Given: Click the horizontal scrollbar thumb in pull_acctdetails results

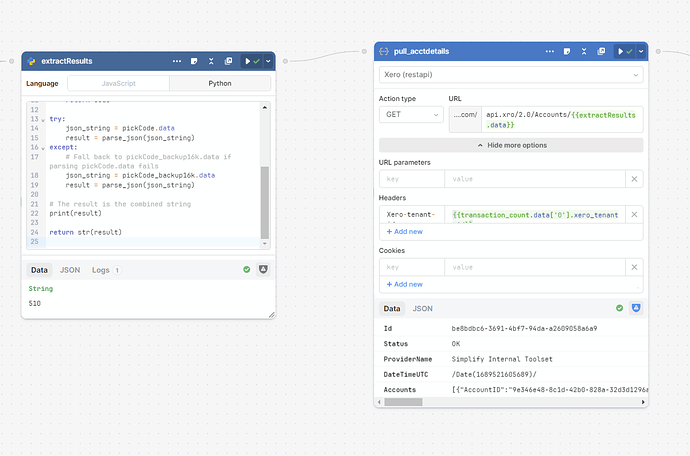Looking at the screenshot, I should (403, 402).
